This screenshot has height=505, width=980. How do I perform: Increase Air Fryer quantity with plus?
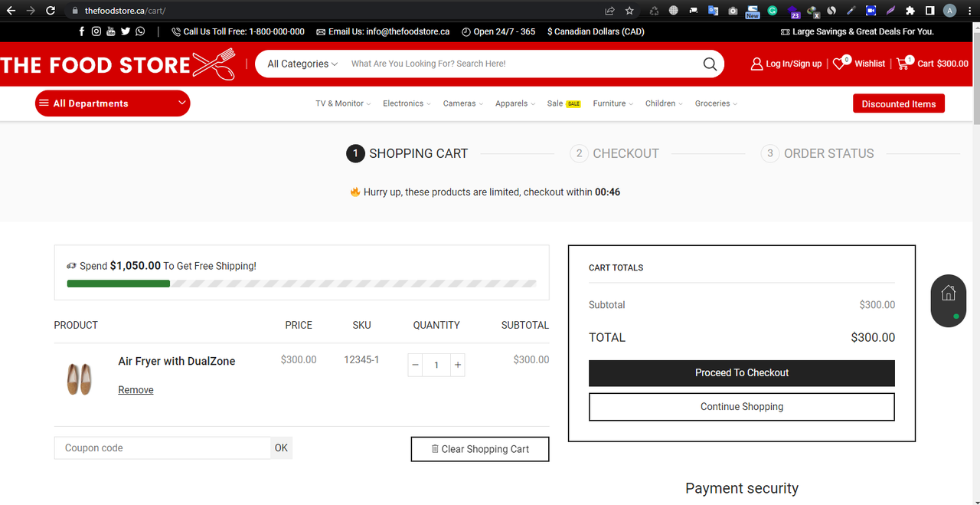458,365
